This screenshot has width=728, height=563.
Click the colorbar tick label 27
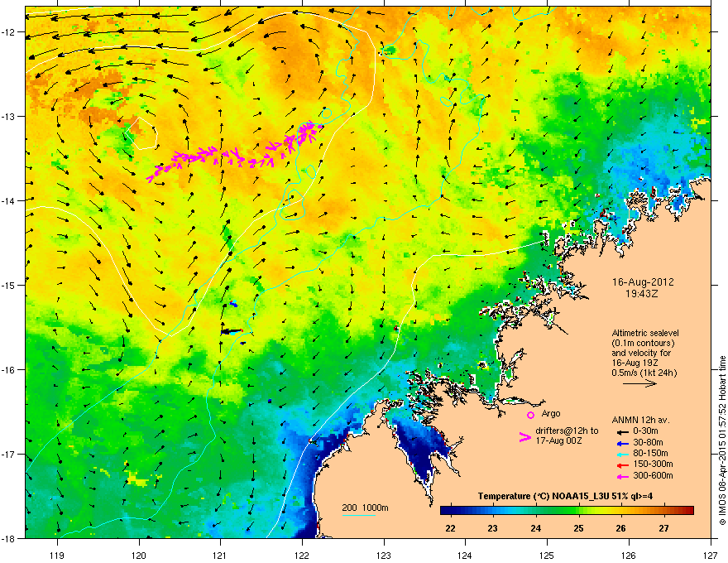[664, 528]
